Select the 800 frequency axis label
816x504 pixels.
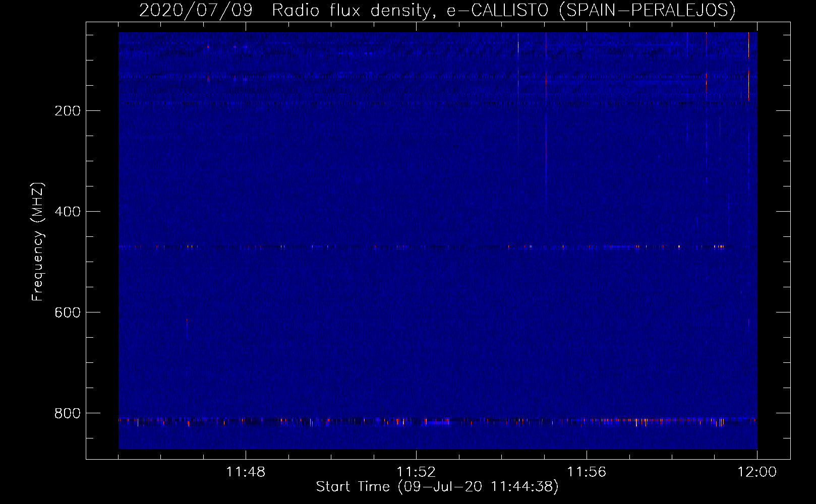pos(68,413)
